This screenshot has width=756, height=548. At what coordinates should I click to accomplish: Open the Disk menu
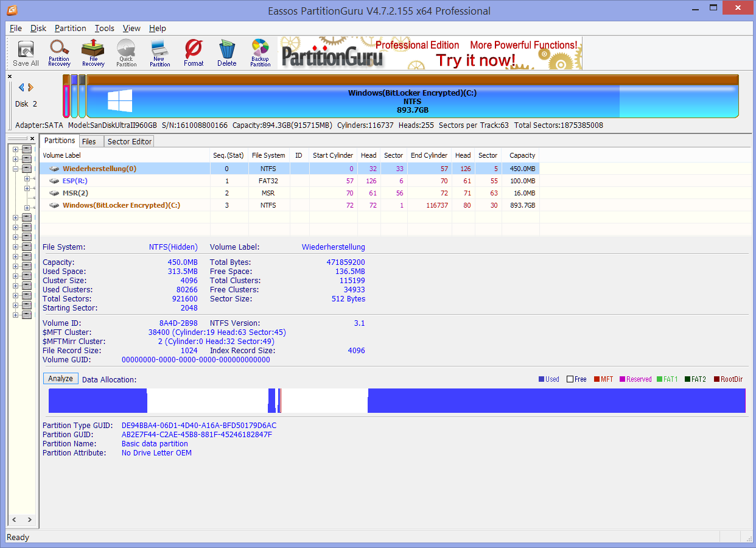(x=38, y=28)
